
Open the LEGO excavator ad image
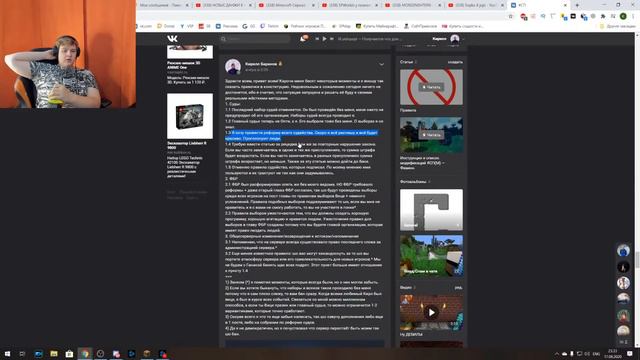click(x=190, y=116)
